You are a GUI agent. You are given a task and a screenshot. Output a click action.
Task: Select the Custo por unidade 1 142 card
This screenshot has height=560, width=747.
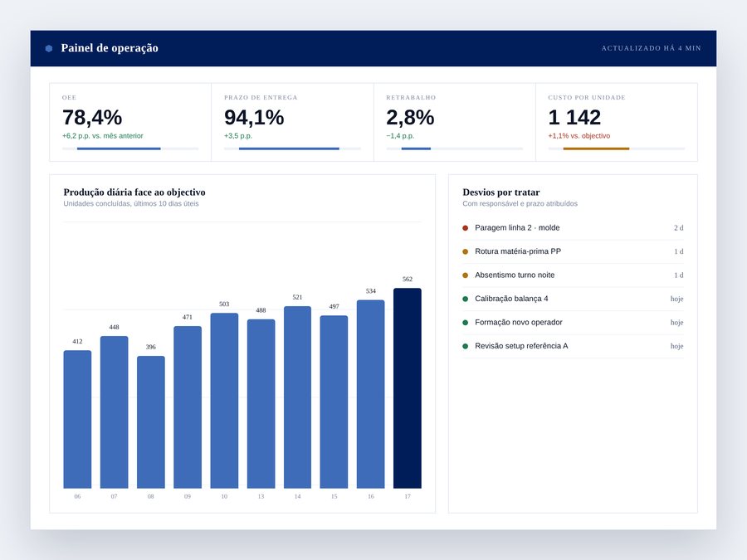617,123
